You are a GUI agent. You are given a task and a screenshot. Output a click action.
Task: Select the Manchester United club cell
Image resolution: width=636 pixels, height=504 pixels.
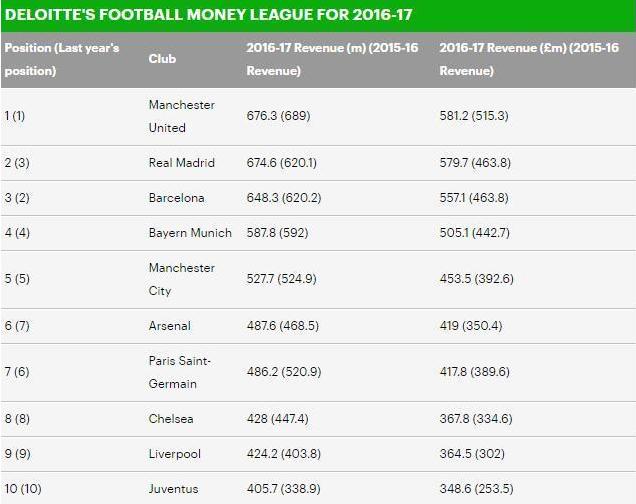click(x=181, y=116)
